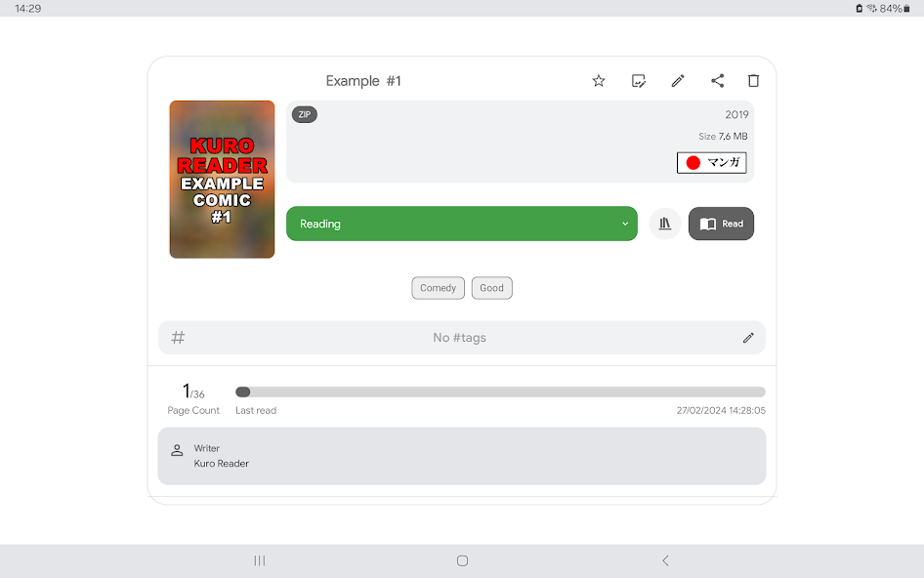Star this comic as a favorite
924x578 pixels.
pyautogui.click(x=598, y=81)
